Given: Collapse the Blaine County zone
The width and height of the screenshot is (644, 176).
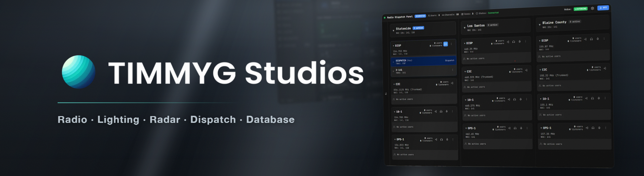Looking at the screenshot, I should pyautogui.click(x=540, y=24).
